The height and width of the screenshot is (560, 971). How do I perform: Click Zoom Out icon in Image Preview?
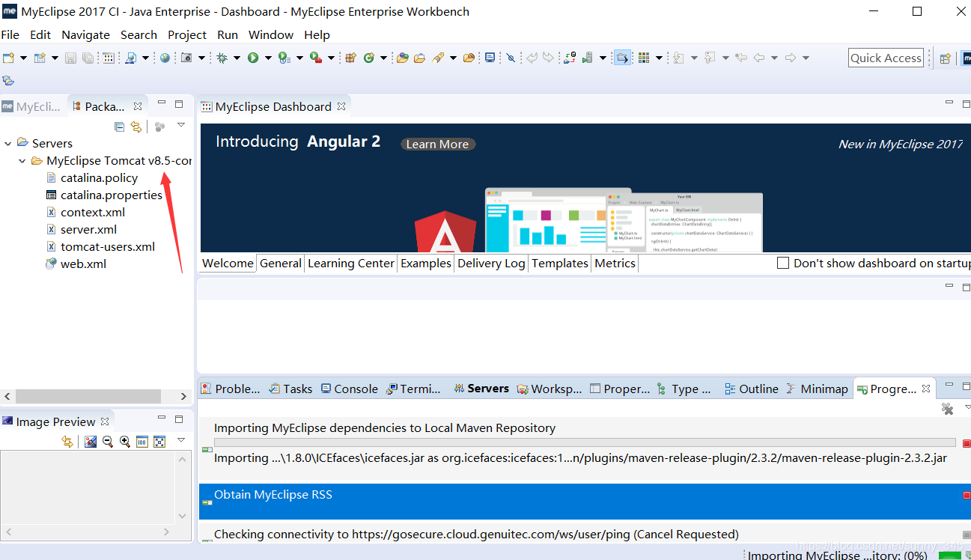[107, 442]
